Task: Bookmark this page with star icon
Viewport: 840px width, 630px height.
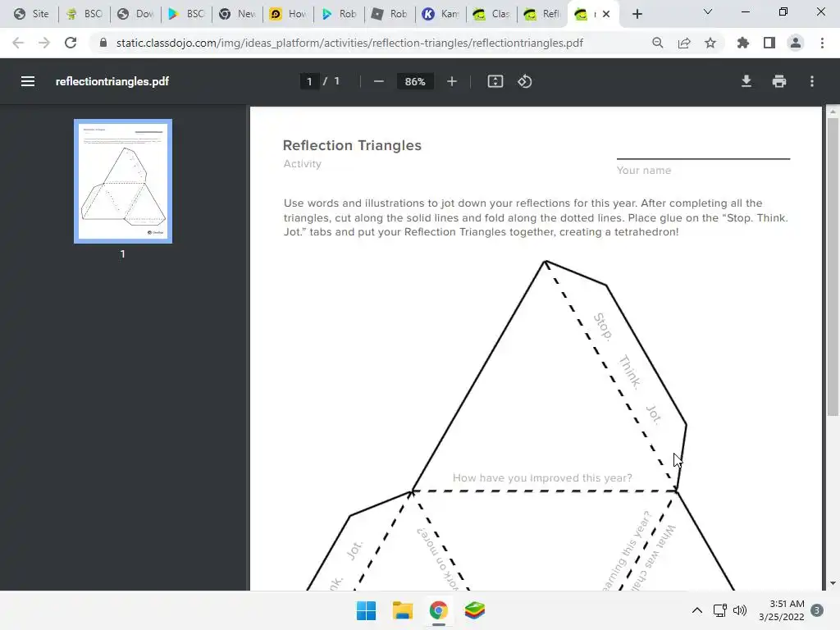Action: [x=710, y=43]
